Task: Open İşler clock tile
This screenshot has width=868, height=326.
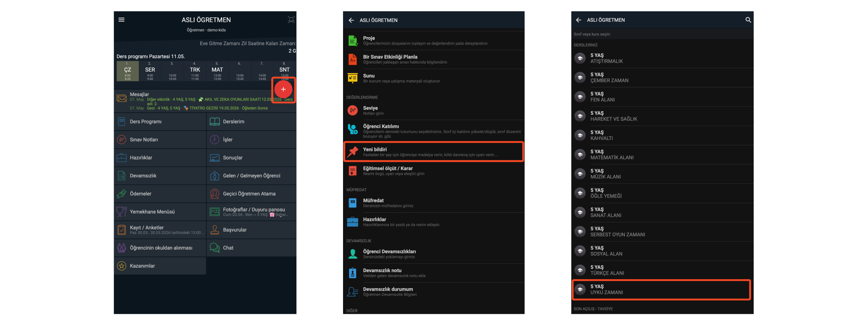Action: pyautogui.click(x=252, y=140)
